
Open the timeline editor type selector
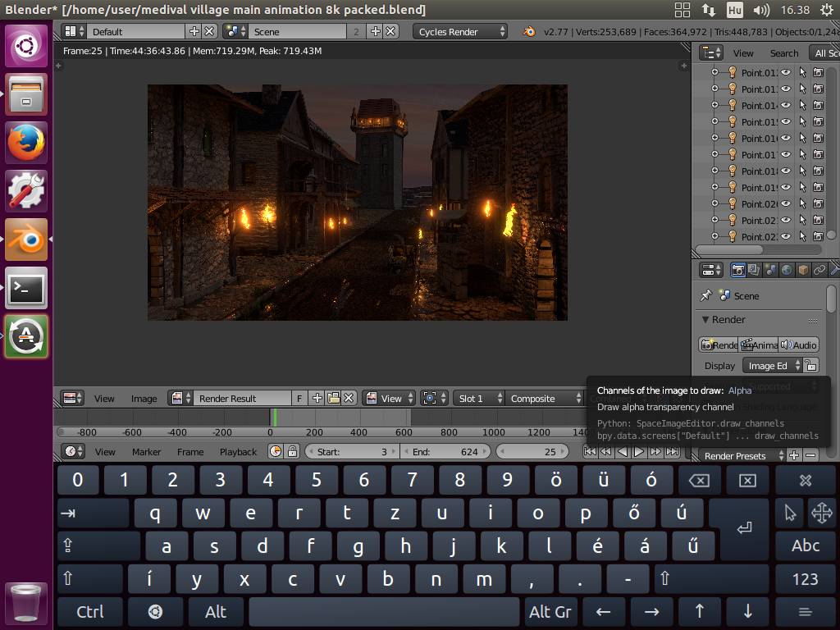(73, 452)
